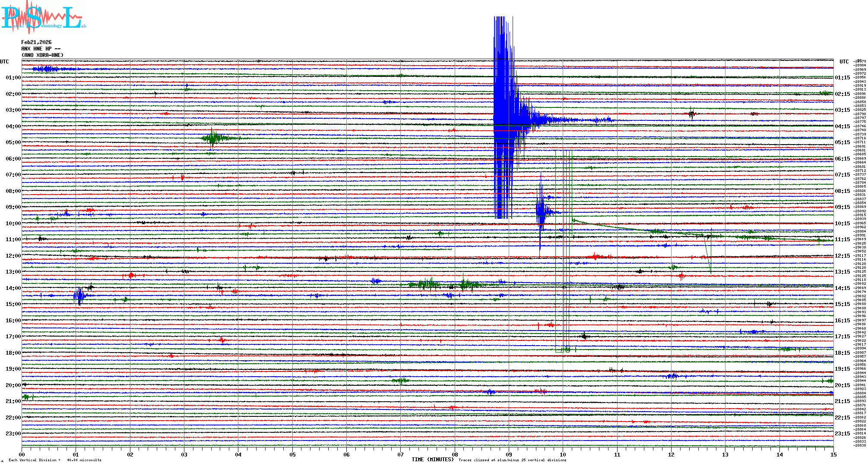Click the Each Vertical Division microvolts note

[x=55, y=460]
